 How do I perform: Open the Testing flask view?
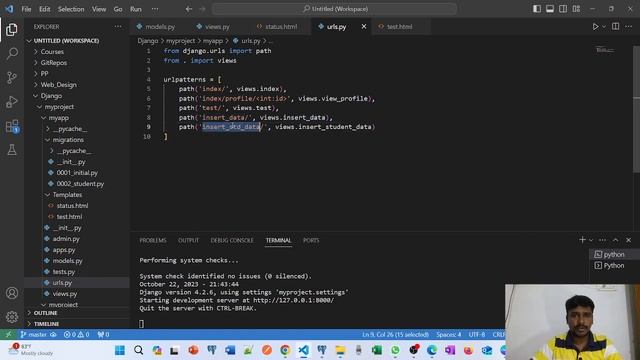tap(12, 150)
